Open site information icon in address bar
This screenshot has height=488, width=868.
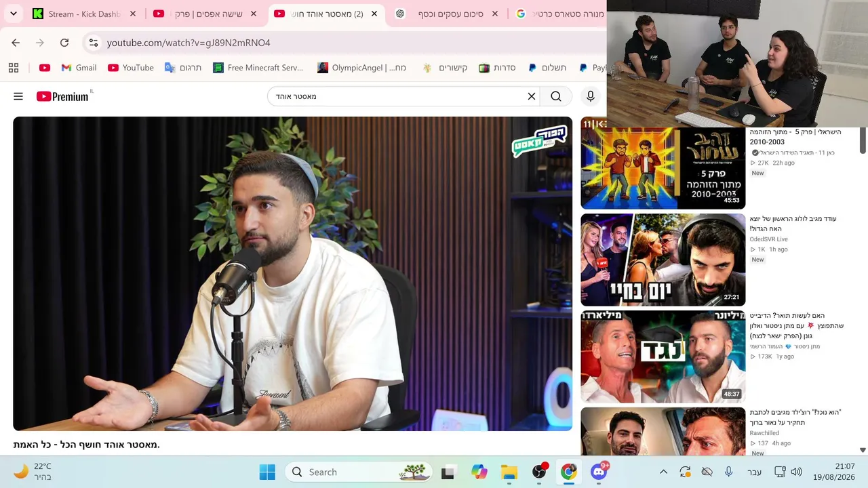click(94, 43)
